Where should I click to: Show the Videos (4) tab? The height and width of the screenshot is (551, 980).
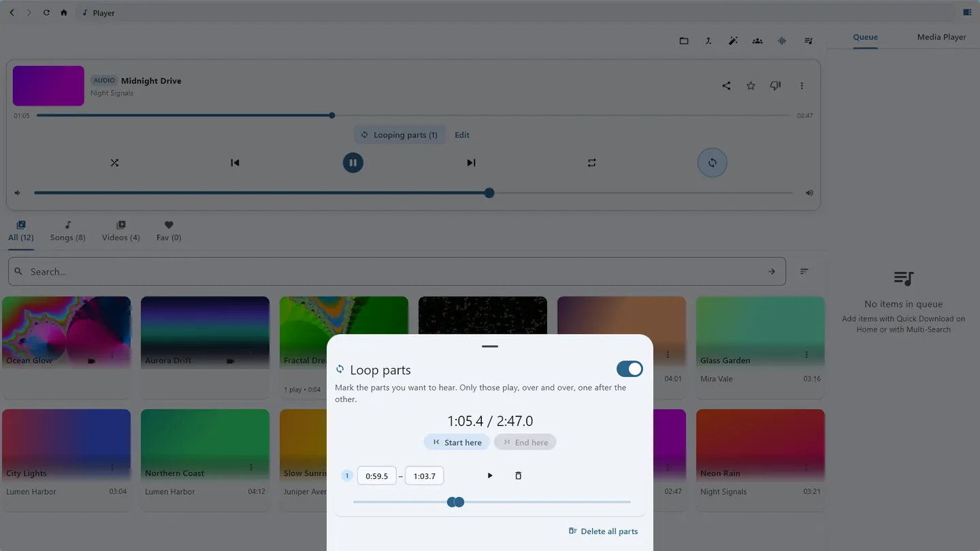(x=120, y=231)
